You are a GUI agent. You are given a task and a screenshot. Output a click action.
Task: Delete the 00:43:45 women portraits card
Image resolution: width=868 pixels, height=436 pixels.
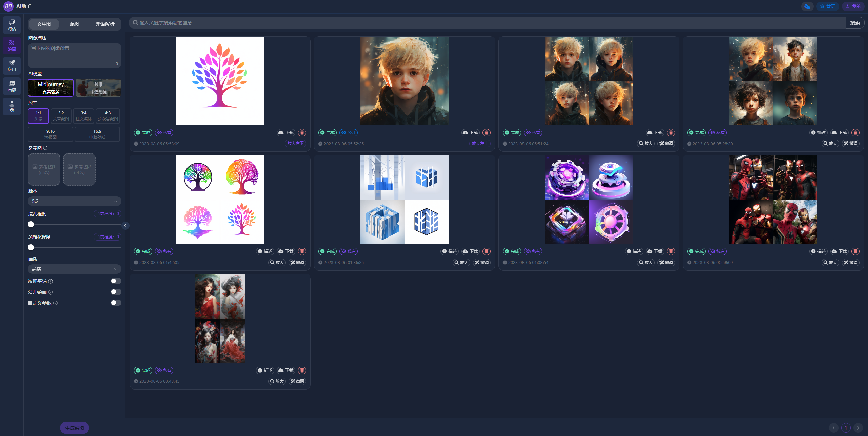pyautogui.click(x=302, y=371)
